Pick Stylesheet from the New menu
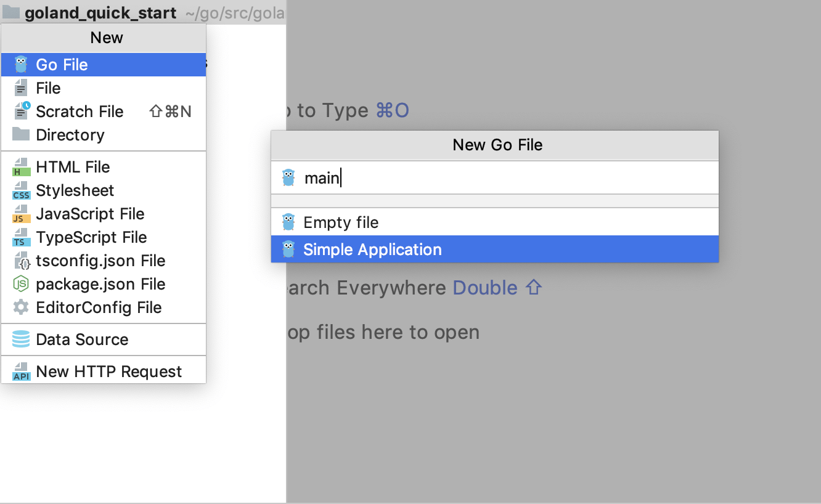The width and height of the screenshot is (821, 504). 104,190
